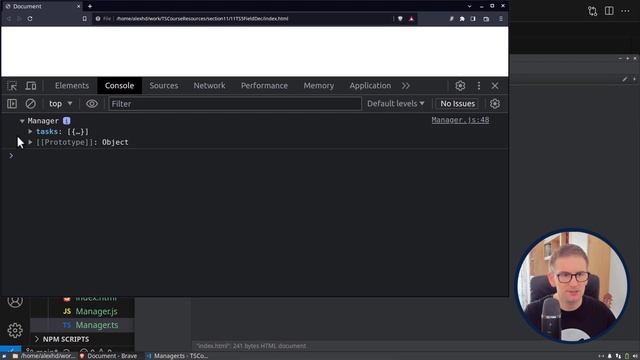Image resolution: width=640 pixels, height=360 pixels.
Task: Open the Memory tab
Action: pos(318,86)
